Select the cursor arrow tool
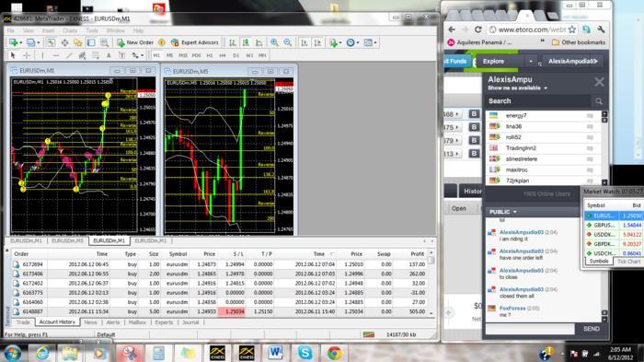Screen dimensions: 644x362 point(13,55)
